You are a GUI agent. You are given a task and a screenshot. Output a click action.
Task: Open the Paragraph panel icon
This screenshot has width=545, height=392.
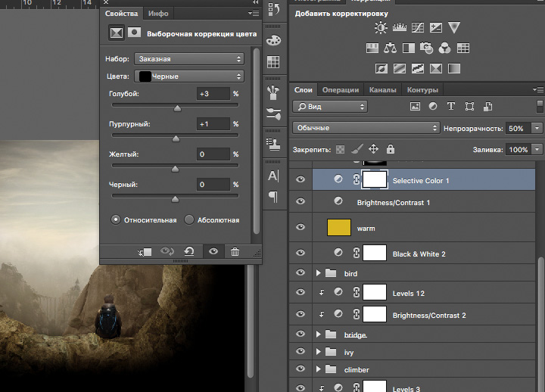273,197
